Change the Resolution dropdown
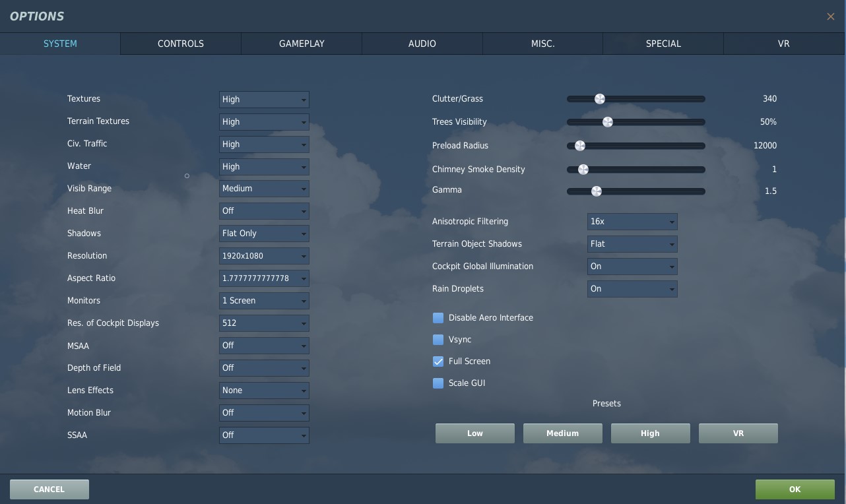 coord(264,256)
